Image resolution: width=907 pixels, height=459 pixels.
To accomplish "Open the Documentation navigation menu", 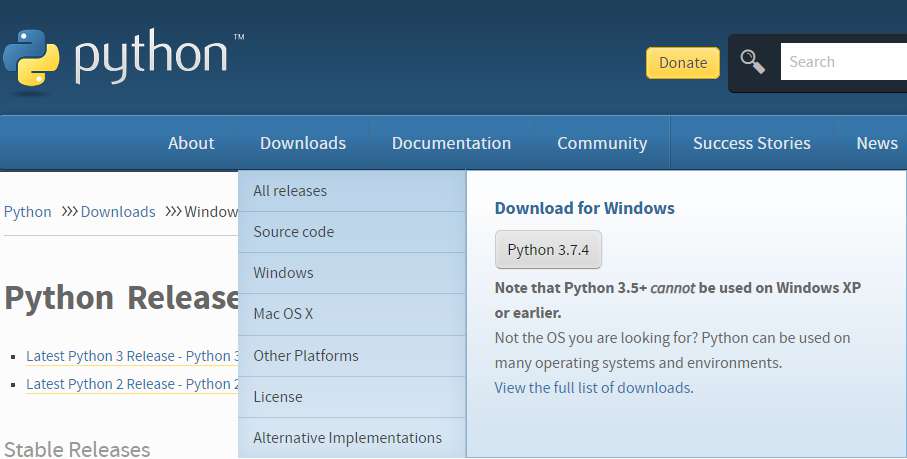I will tap(451, 143).
